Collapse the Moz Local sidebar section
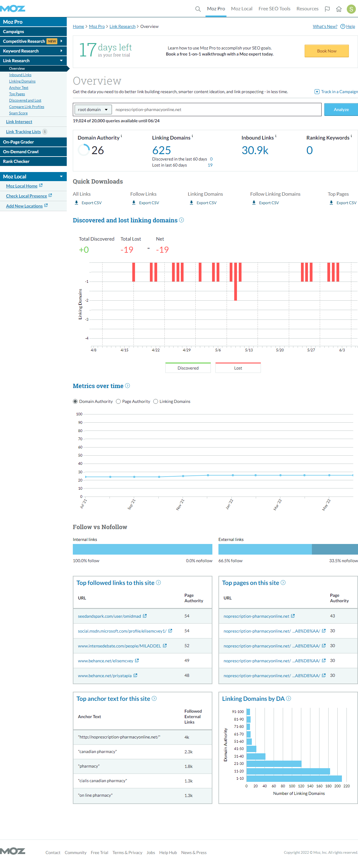This screenshot has width=358, height=868. [x=61, y=177]
